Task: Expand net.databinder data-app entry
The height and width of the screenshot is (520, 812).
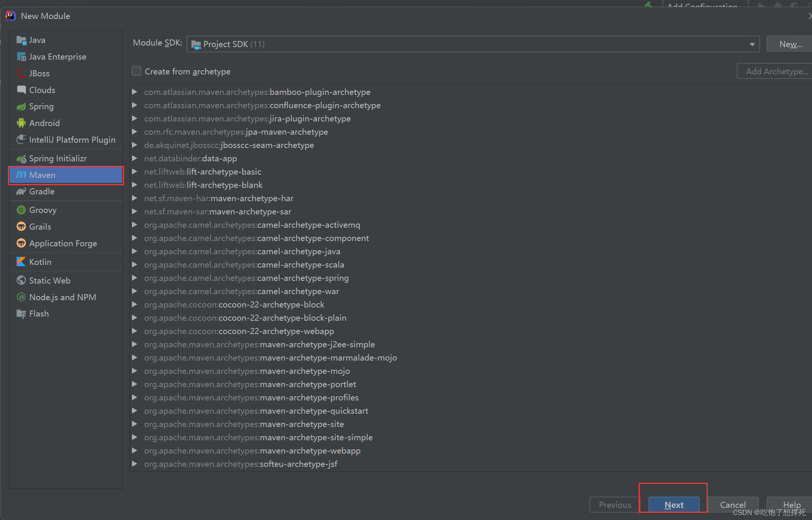Action: (134, 158)
